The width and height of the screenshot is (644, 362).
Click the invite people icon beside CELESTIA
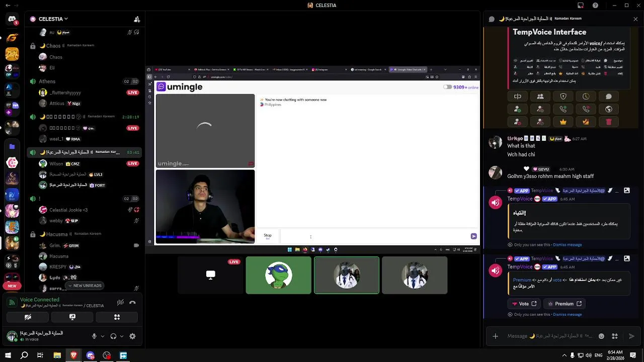point(136,19)
